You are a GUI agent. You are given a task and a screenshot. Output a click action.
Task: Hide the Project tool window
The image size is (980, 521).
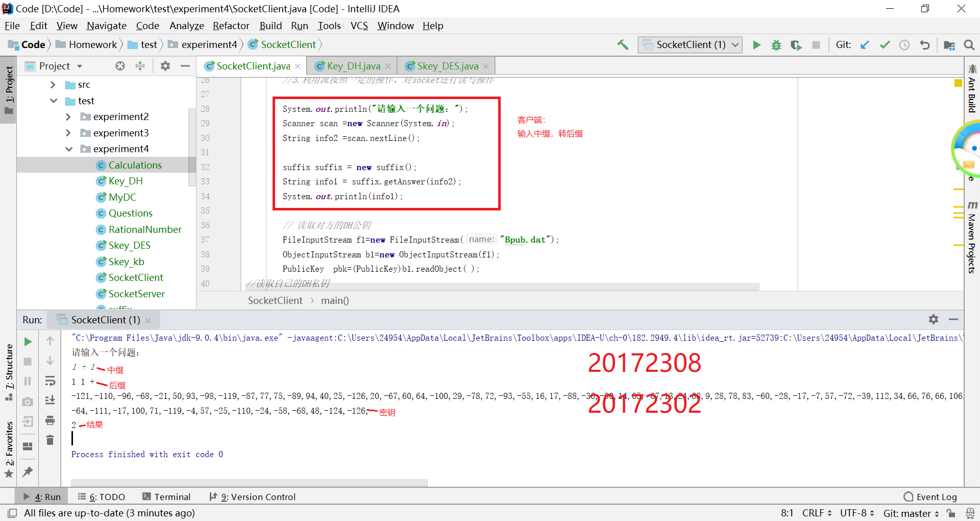pyautogui.click(x=185, y=66)
